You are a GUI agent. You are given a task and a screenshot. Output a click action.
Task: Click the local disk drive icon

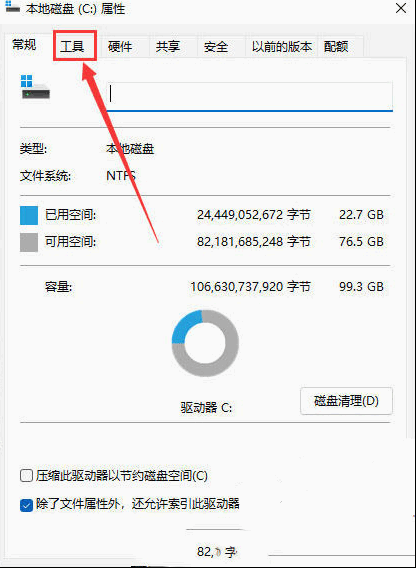click(x=35, y=87)
